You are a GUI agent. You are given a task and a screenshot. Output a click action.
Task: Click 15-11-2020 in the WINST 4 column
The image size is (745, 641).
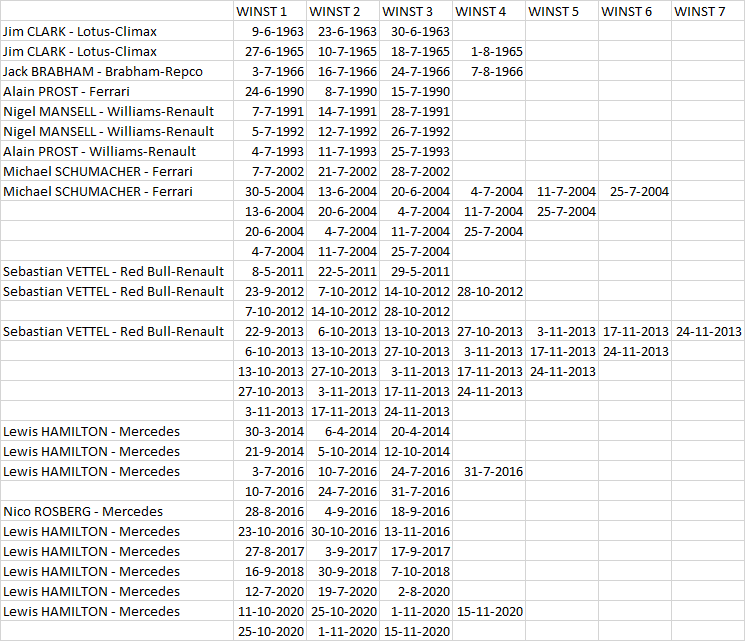[489, 611]
